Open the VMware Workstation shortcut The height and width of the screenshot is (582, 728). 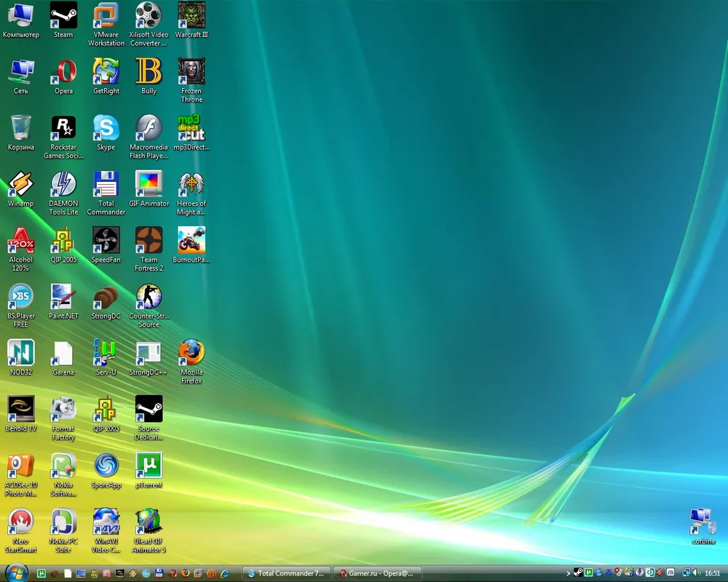pyautogui.click(x=106, y=15)
